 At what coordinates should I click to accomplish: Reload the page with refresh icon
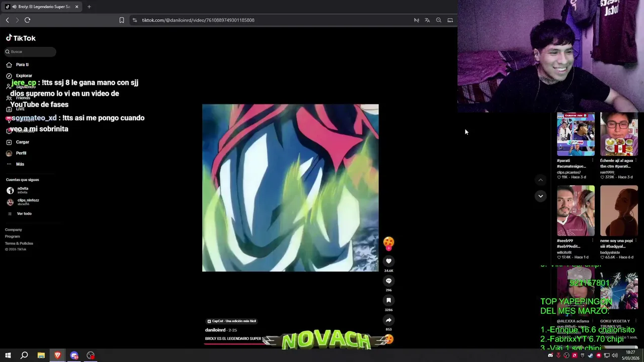tap(27, 20)
